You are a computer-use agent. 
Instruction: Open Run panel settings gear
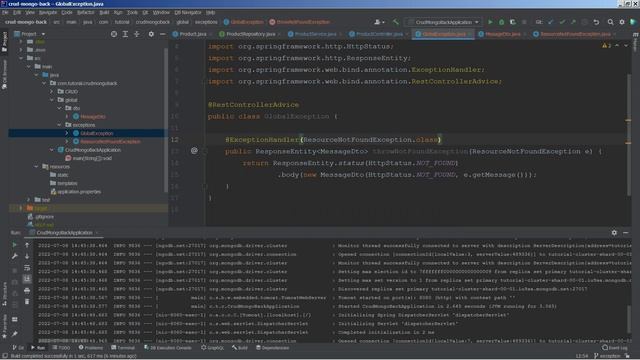(x=614, y=233)
